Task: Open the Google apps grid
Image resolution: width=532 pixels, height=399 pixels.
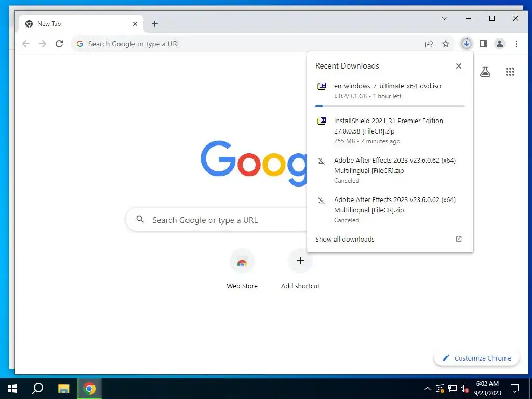Action: 510,72
